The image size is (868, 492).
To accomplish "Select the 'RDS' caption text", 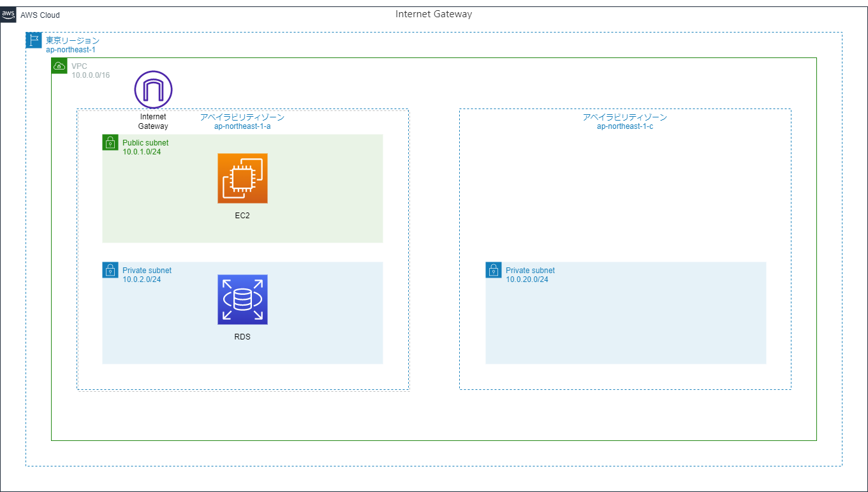I will (x=242, y=337).
